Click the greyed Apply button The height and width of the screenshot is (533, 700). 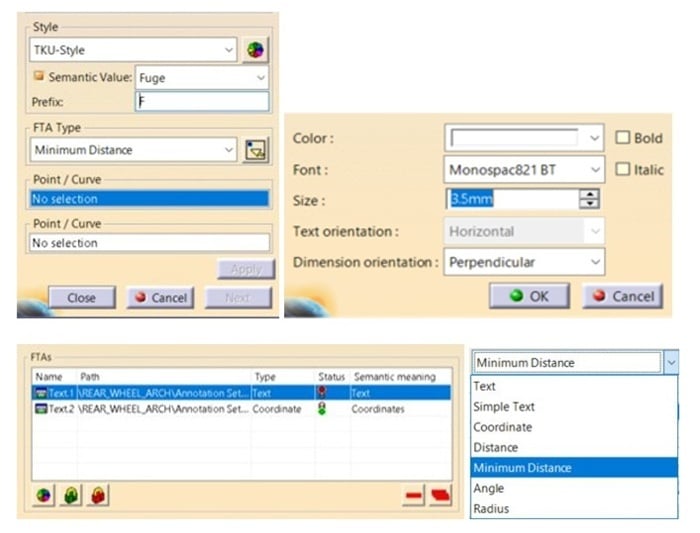click(246, 269)
